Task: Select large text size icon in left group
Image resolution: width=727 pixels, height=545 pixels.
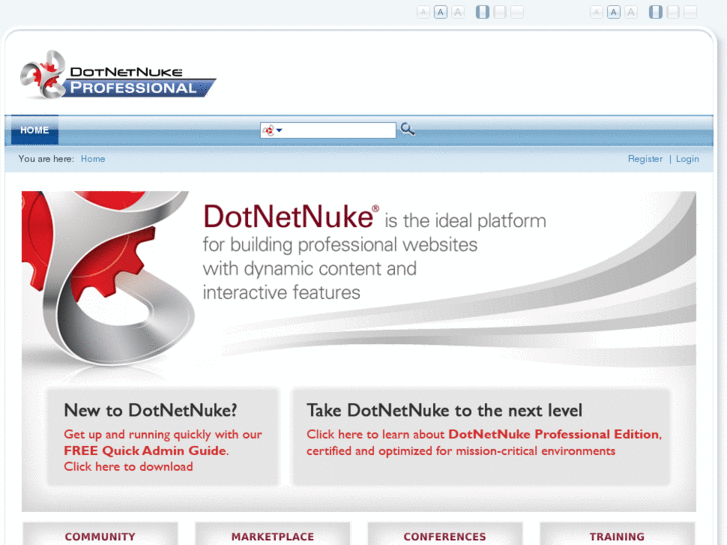Action: 458,12
